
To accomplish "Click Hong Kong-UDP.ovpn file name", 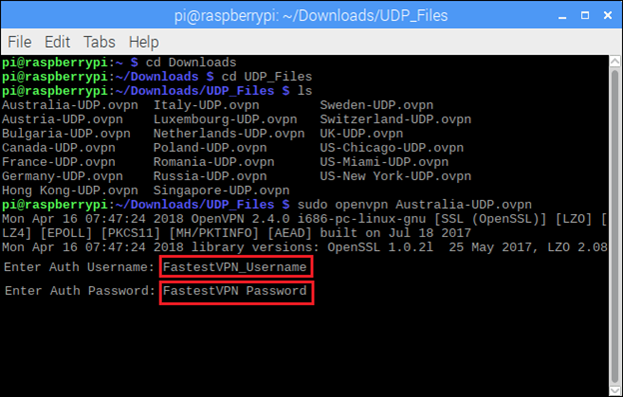I will 70,190.
